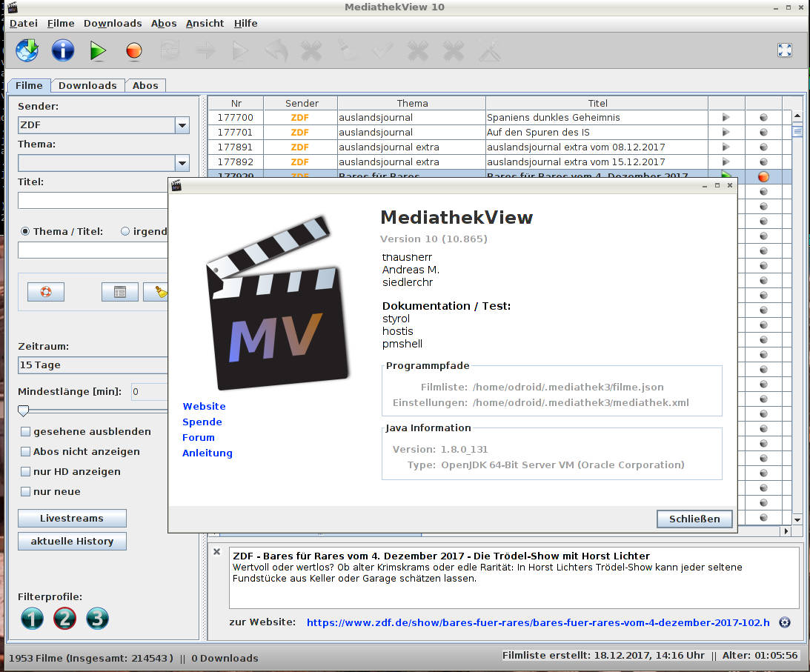Click the red record film toolbar icon
This screenshot has height=672, width=810.
pyautogui.click(x=133, y=50)
